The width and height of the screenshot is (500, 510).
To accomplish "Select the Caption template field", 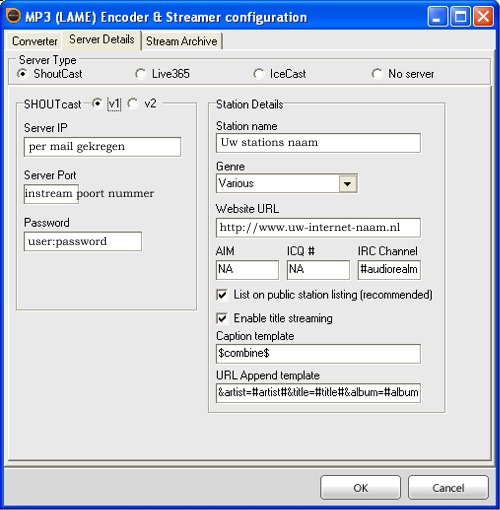I will pos(318,354).
